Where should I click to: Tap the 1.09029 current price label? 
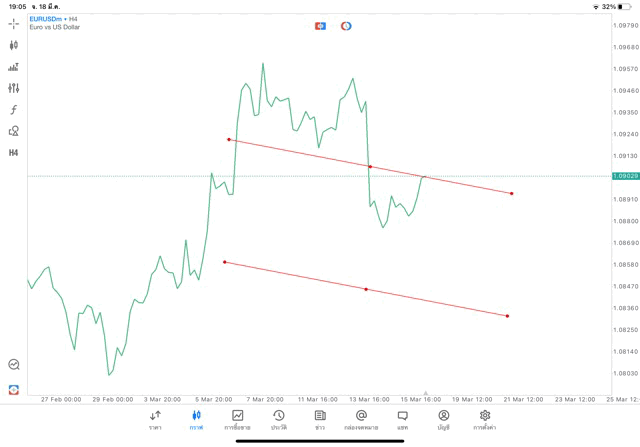[x=625, y=176]
